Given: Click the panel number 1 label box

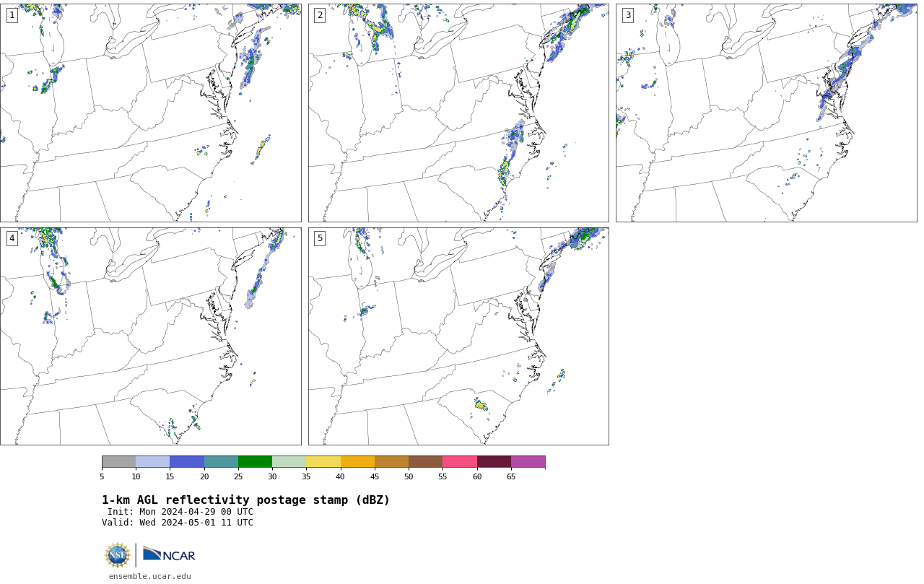Looking at the screenshot, I should 12,15.
